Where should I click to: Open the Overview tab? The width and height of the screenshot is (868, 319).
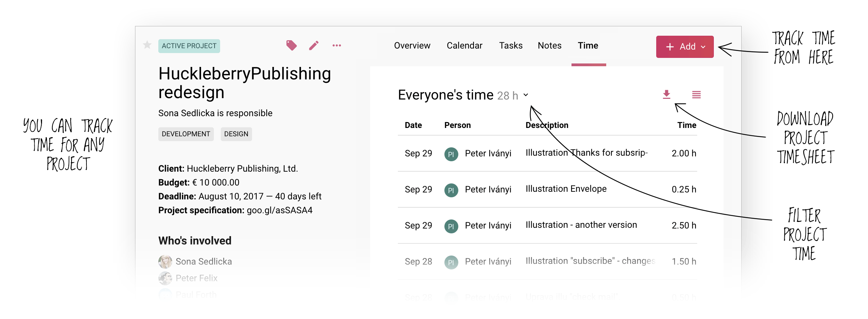click(412, 45)
